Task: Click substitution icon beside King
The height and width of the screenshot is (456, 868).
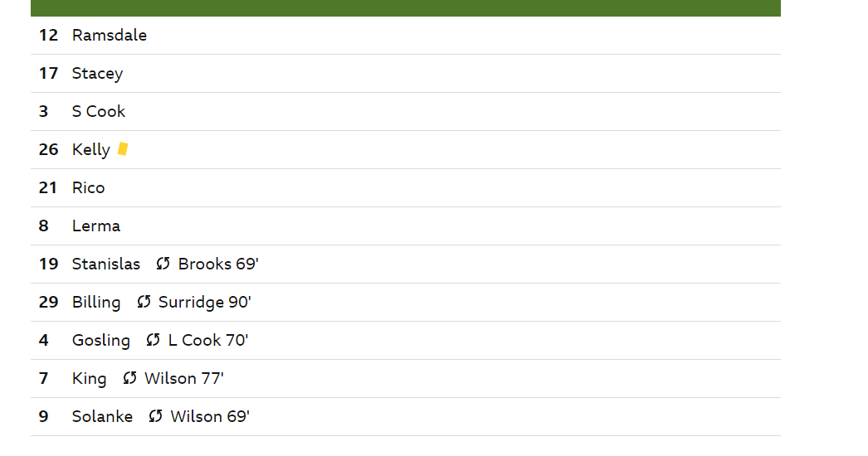Action: [x=129, y=379]
